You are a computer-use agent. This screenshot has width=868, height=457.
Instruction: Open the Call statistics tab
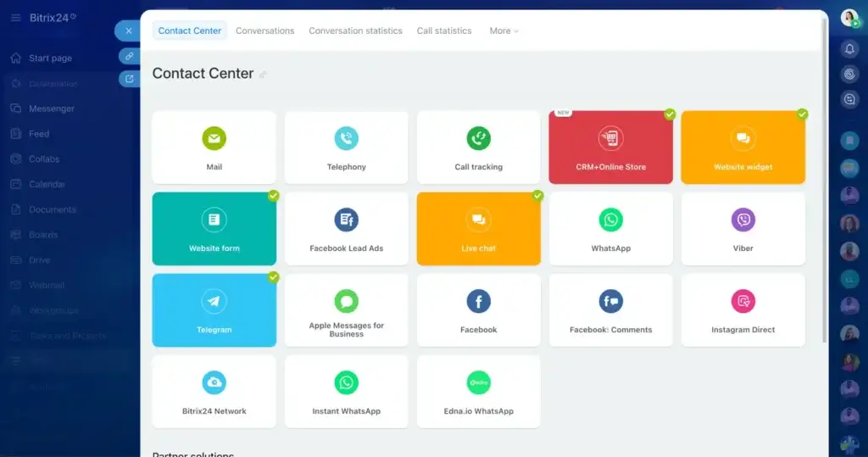[444, 31]
